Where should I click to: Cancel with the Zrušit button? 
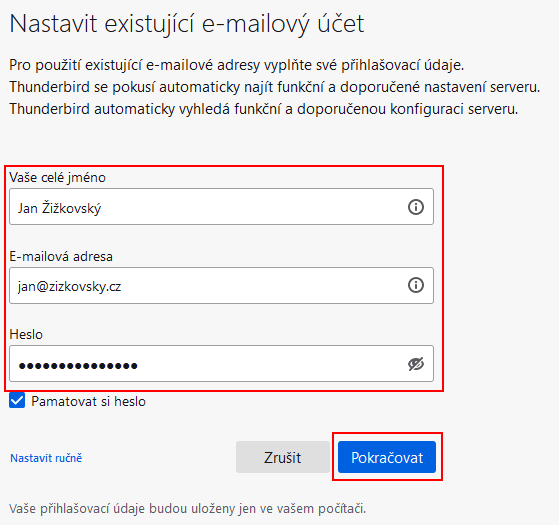pos(283,457)
